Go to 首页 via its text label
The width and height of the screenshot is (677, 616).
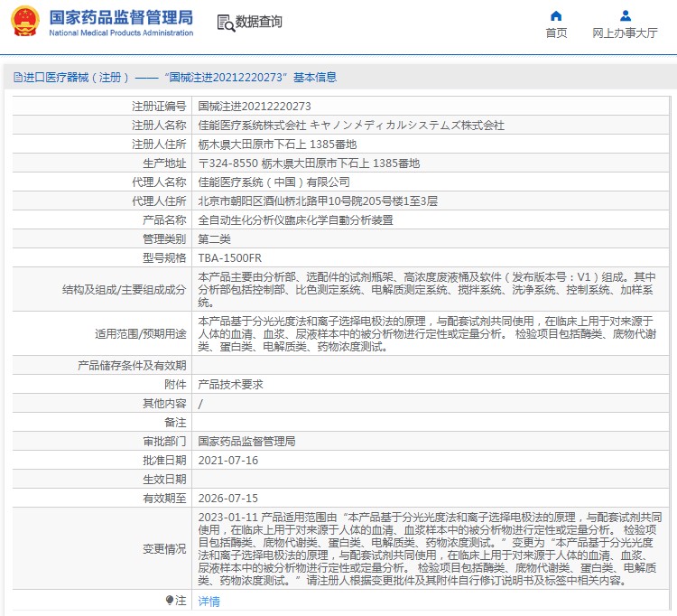(x=556, y=33)
